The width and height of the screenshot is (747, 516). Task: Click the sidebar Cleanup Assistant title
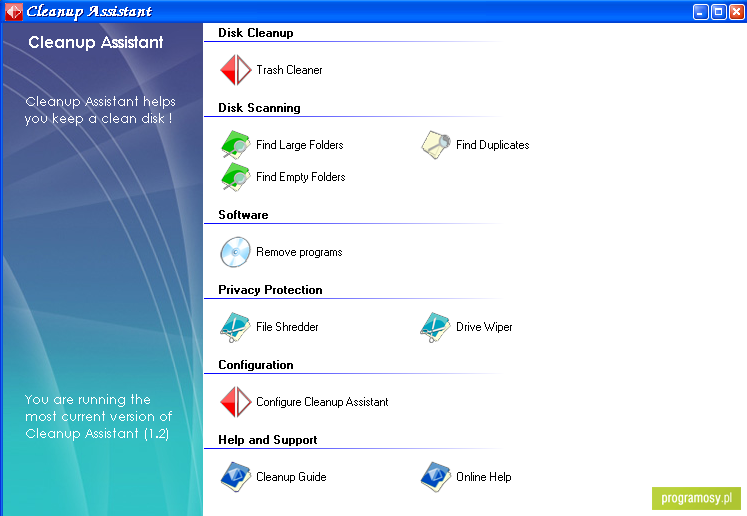pyautogui.click(x=96, y=42)
